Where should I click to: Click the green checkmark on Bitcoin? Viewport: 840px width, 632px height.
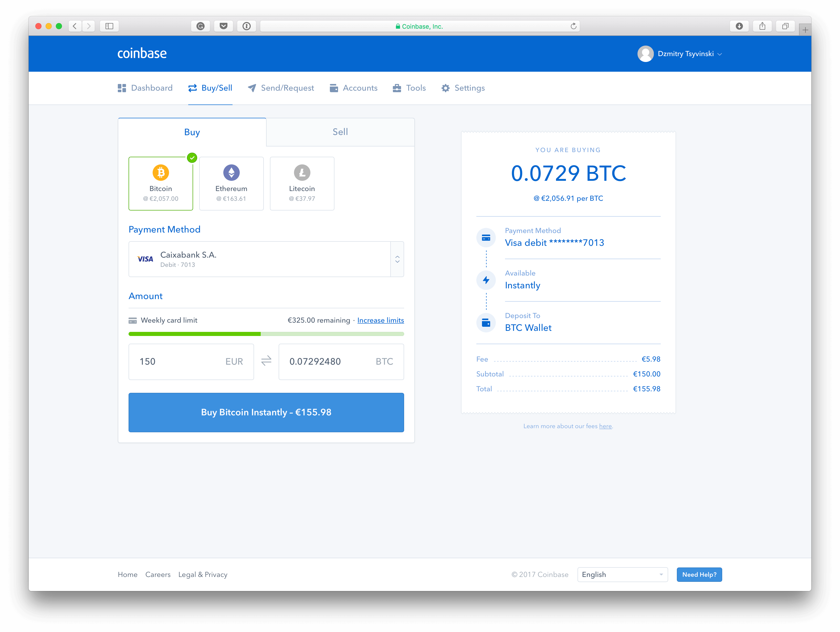(x=192, y=158)
